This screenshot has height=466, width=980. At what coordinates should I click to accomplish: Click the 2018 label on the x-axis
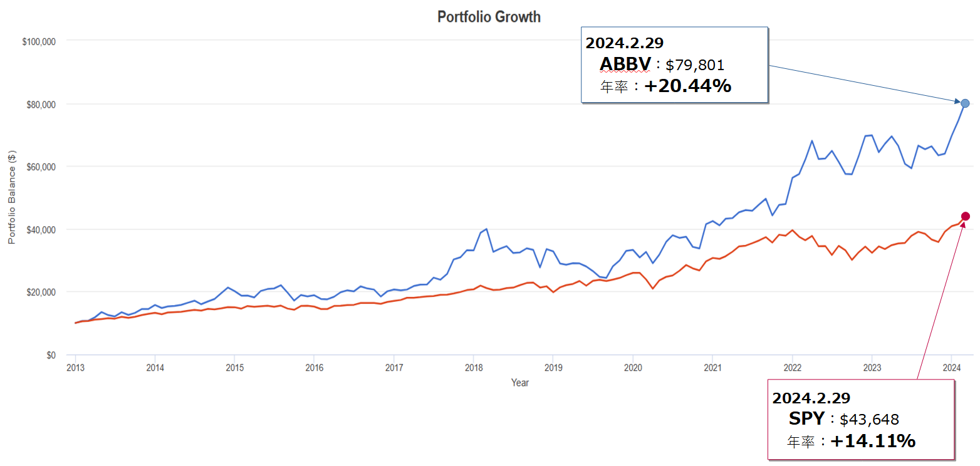pyautogui.click(x=473, y=368)
